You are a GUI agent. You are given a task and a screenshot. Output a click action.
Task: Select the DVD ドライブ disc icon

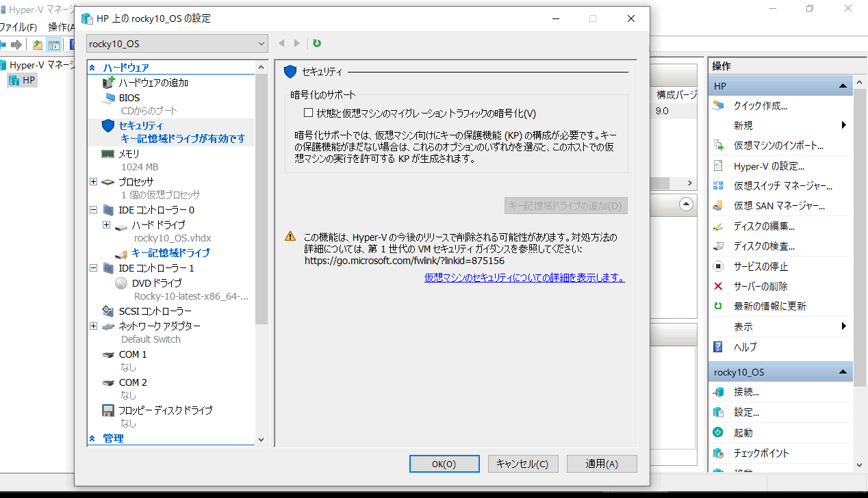[x=121, y=283]
